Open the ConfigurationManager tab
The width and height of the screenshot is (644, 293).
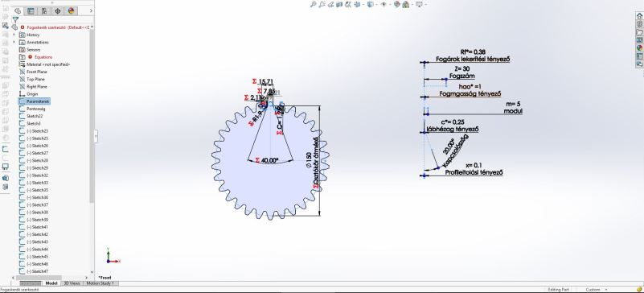(44, 11)
